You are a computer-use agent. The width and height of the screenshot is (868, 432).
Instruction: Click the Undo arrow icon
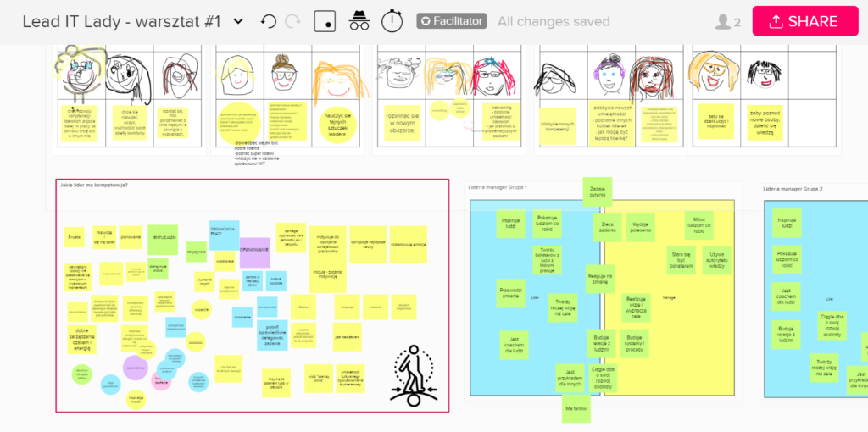(x=268, y=21)
